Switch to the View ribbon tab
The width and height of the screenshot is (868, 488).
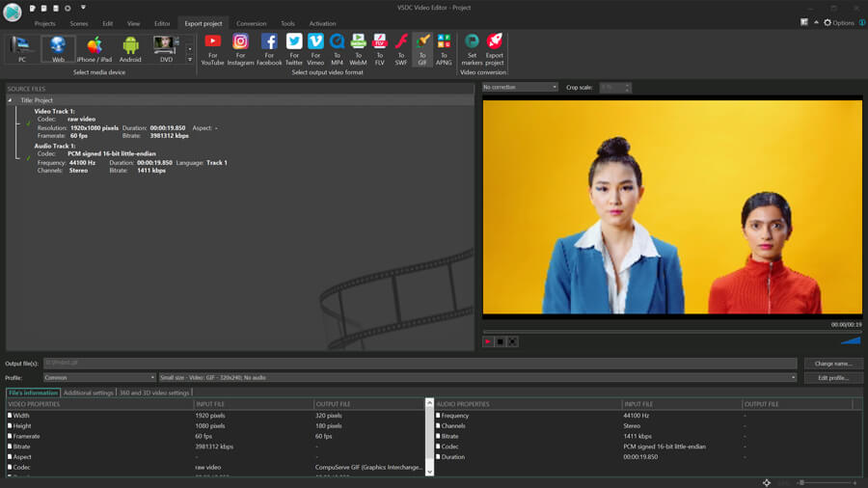133,24
